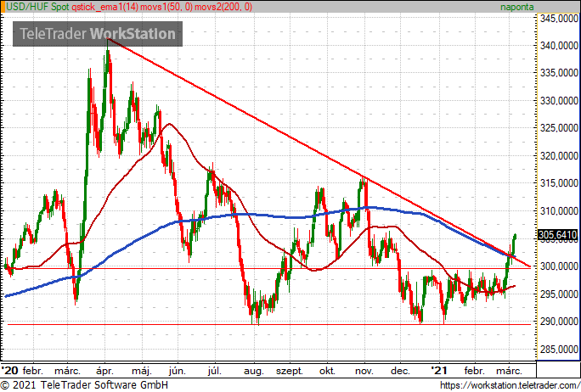The width and height of the screenshot is (581, 392).
Task: Click the márc. label next to ápr.
Action: (67, 371)
